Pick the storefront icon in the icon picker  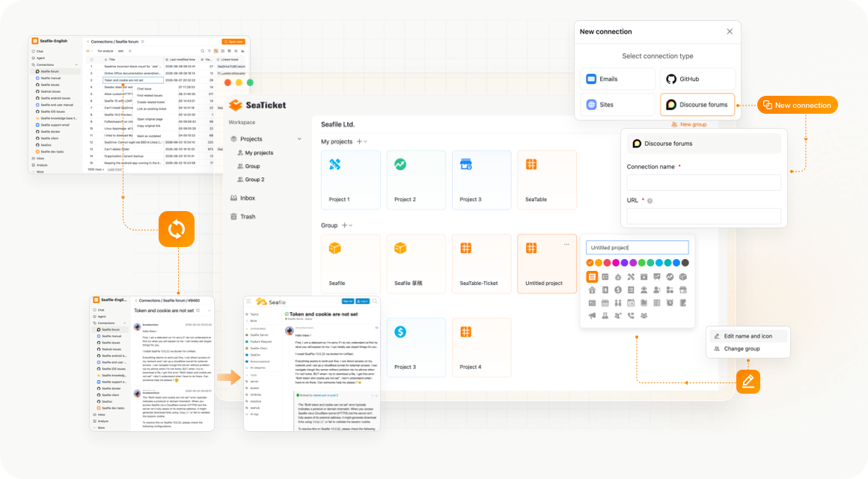(683, 290)
